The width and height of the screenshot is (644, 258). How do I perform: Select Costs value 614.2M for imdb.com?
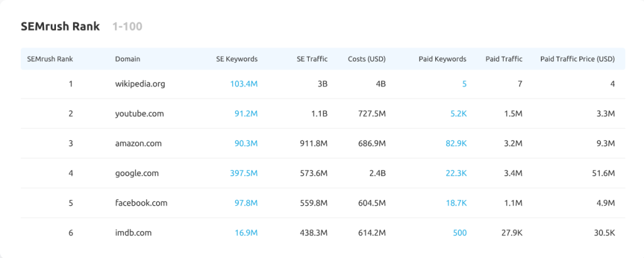[x=372, y=233]
